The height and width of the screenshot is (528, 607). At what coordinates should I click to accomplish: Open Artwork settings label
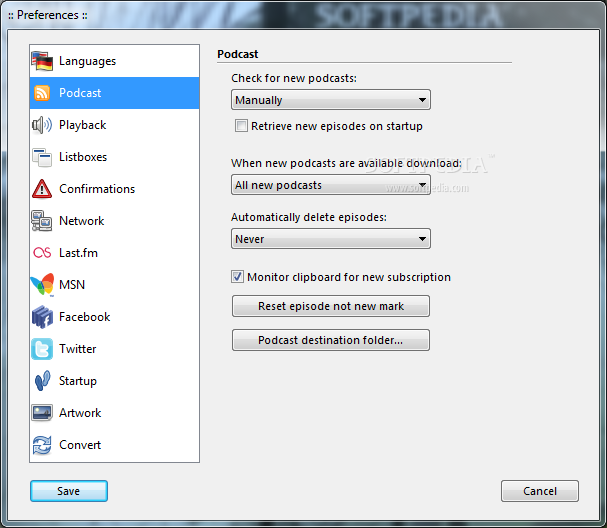pos(80,413)
